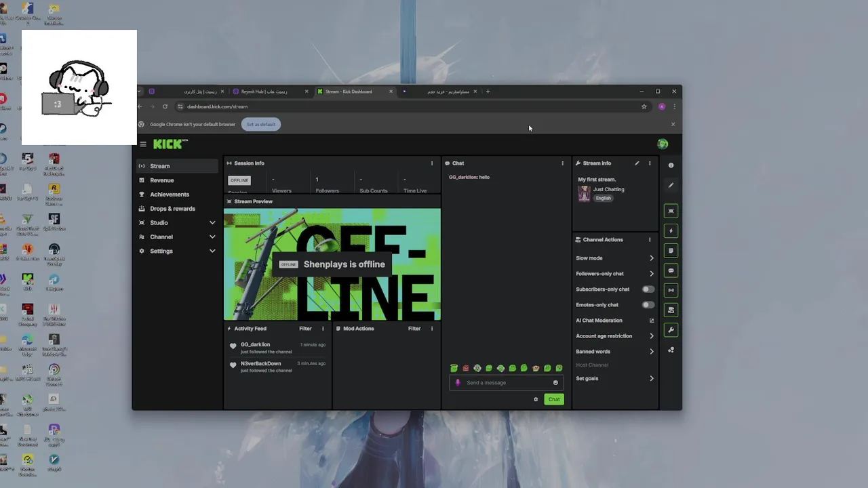Open the Kick hamburger menu
Viewport: 868px width, 488px height.
143,144
